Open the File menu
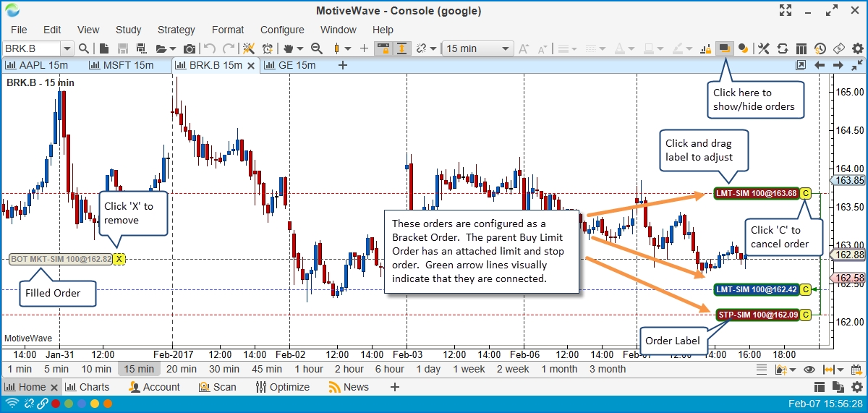Viewport: 868px width, 413px height. pyautogui.click(x=19, y=30)
